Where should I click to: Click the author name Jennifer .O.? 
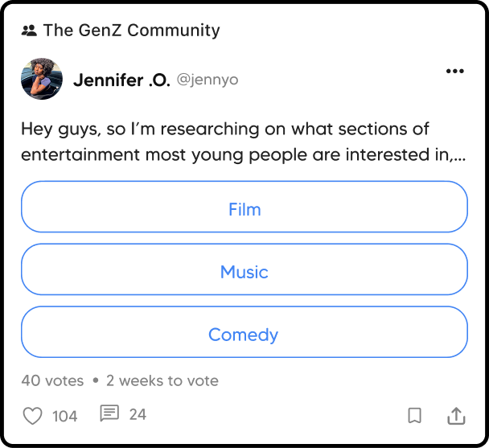[x=121, y=80]
